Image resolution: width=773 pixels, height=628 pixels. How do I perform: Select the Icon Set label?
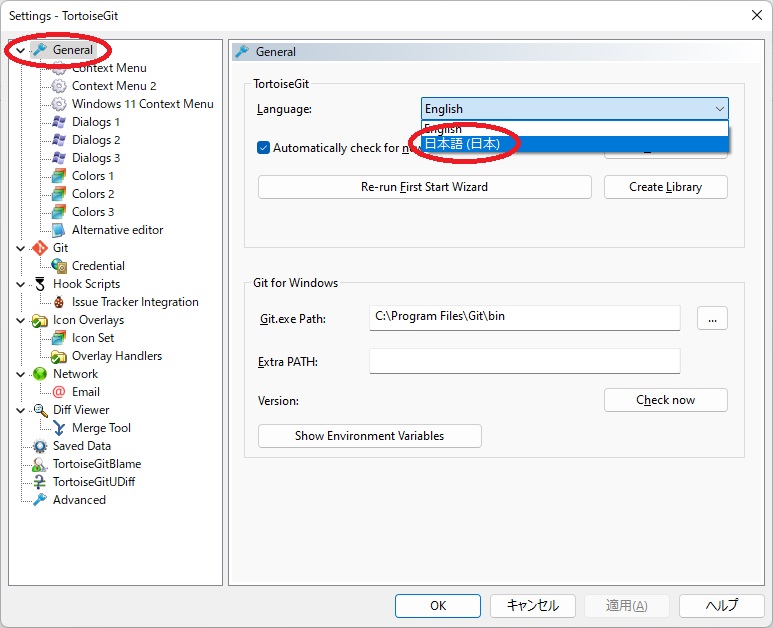coord(93,338)
